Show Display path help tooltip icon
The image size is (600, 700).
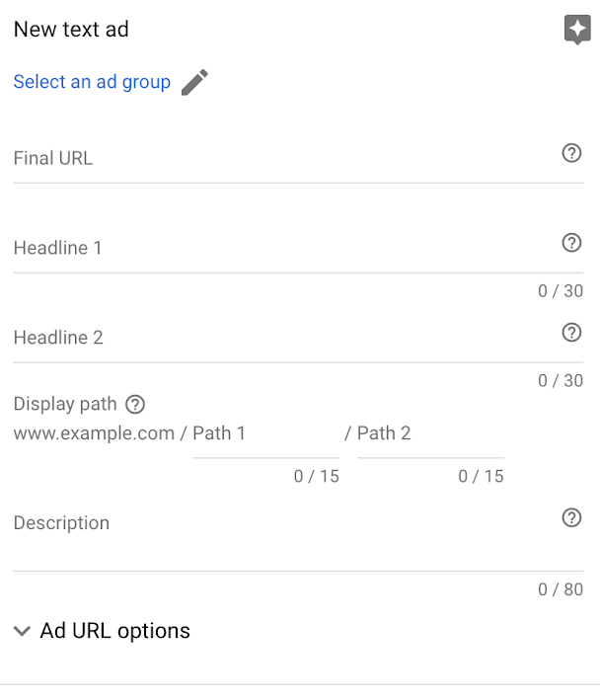tap(135, 405)
